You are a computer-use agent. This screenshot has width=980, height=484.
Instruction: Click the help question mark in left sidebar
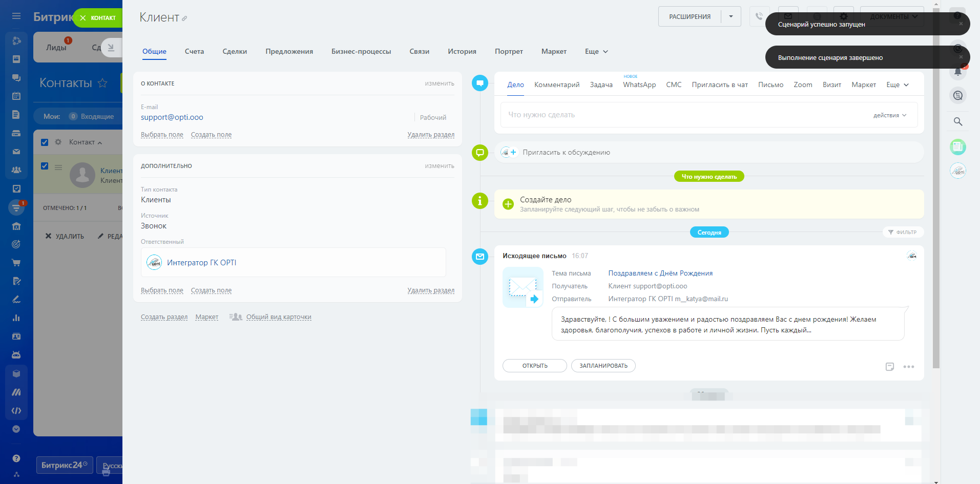tap(16, 458)
